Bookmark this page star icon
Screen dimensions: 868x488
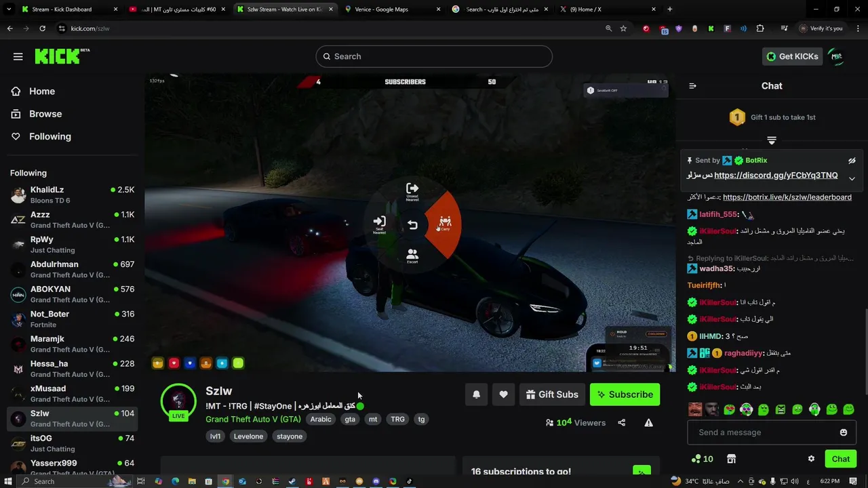coord(623,28)
